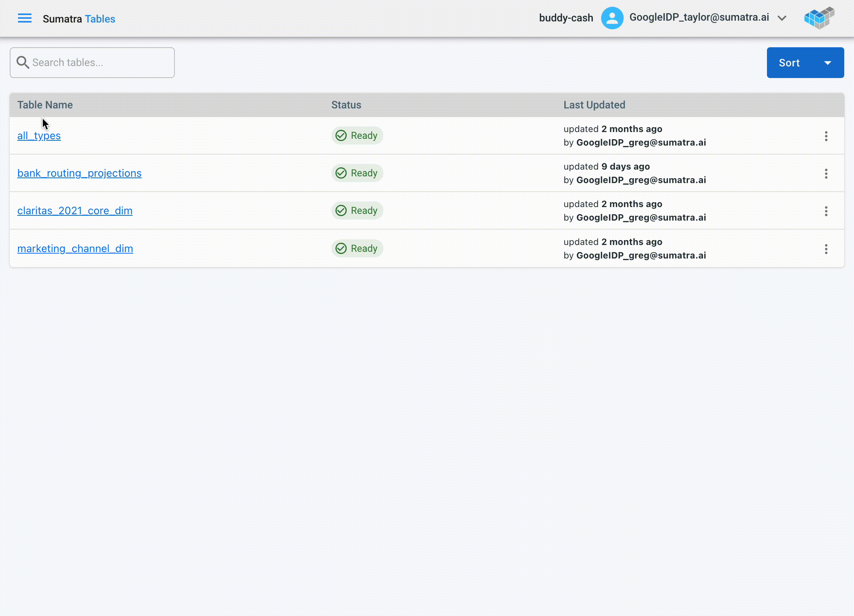Expand the Sort dropdown arrow
This screenshot has width=854, height=616.
coord(827,63)
